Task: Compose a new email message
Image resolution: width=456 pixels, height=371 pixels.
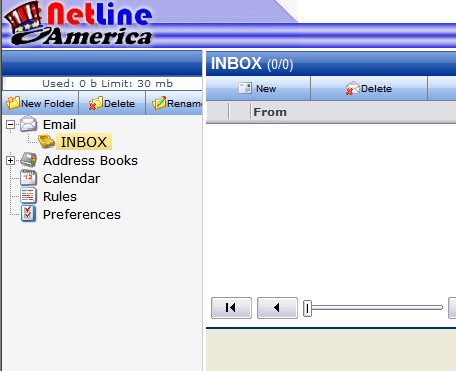Action: (258, 89)
